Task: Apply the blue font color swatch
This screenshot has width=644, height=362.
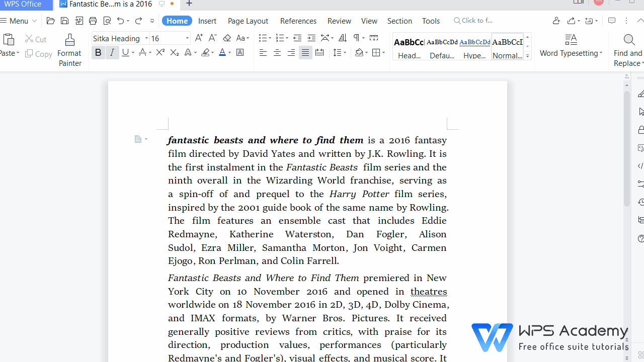Action: 222,52
